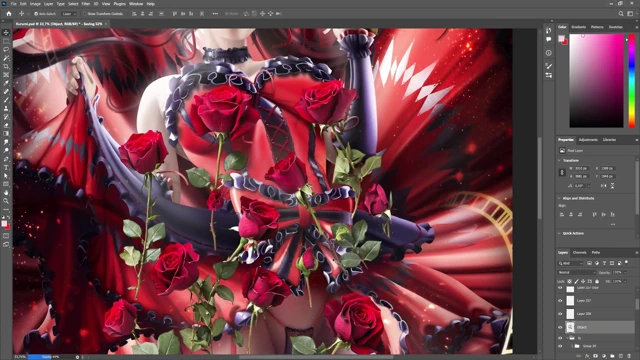Create new fill or adjustment layer
Image resolution: width=640 pixels, height=360 pixels.
604,356
